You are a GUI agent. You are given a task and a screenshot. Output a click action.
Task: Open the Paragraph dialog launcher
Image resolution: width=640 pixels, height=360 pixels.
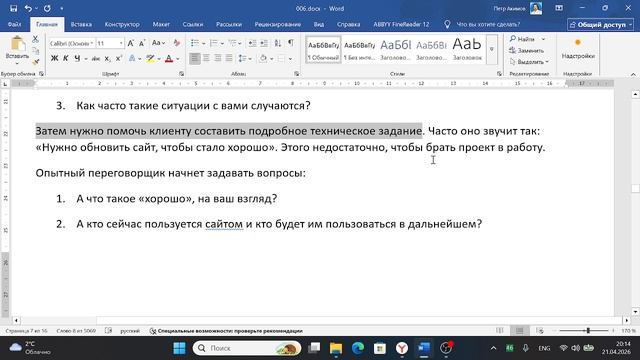pyautogui.click(x=297, y=74)
